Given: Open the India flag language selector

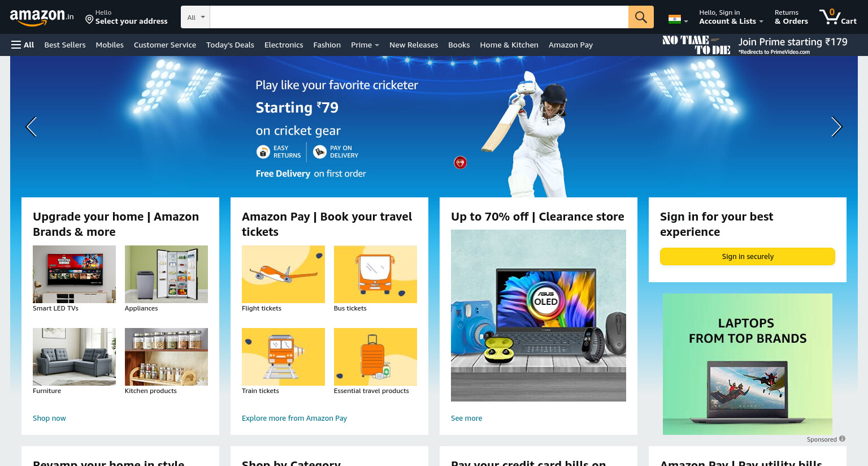Looking at the screenshot, I should tap(678, 19).
